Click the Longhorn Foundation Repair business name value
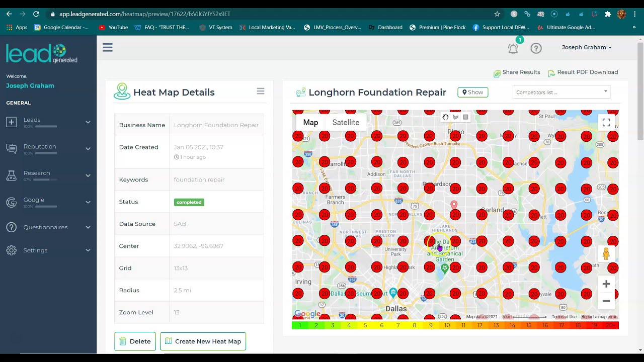The width and height of the screenshot is (644, 362). pyautogui.click(x=216, y=125)
